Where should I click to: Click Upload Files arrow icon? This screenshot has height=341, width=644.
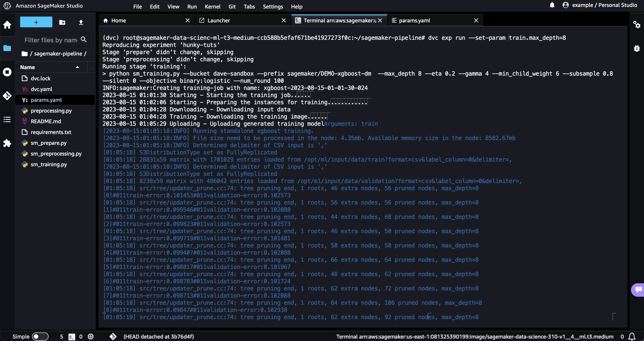[81, 22]
